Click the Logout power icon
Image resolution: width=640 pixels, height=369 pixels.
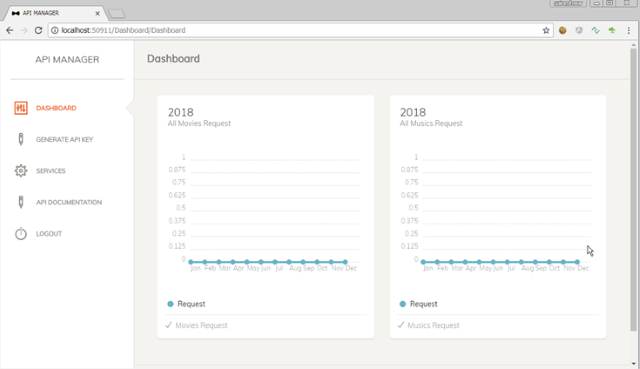coord(21,233)
